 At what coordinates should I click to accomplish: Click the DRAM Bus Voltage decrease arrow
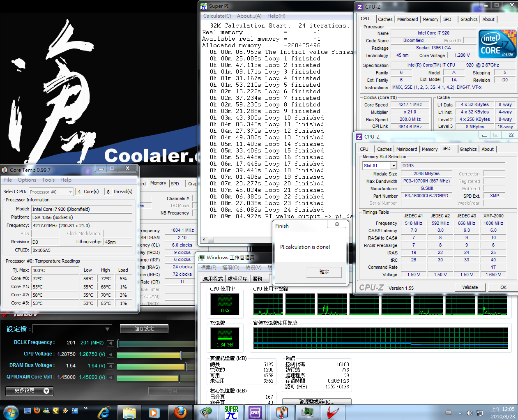point(111,366)
